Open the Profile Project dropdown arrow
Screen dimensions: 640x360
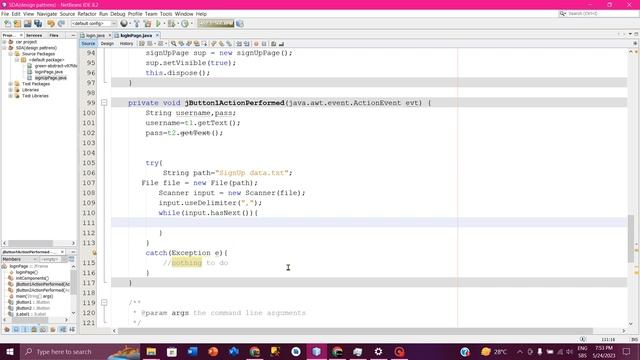[x=191, y=24]
